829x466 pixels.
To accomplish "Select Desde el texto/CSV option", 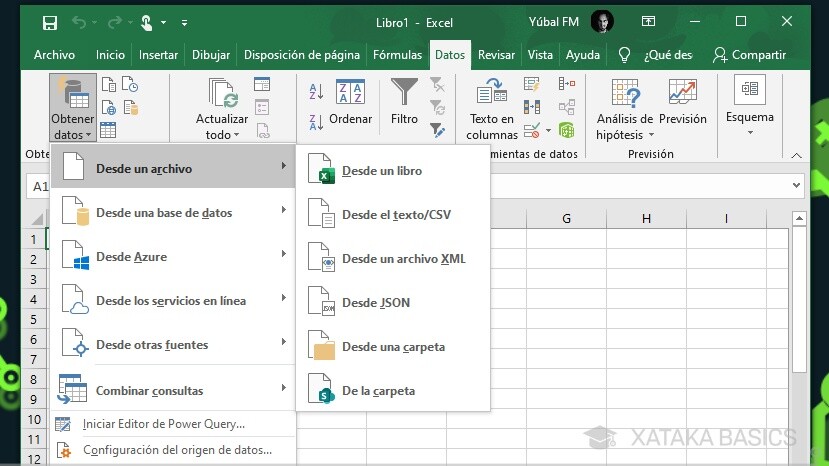I will point(393,214).
